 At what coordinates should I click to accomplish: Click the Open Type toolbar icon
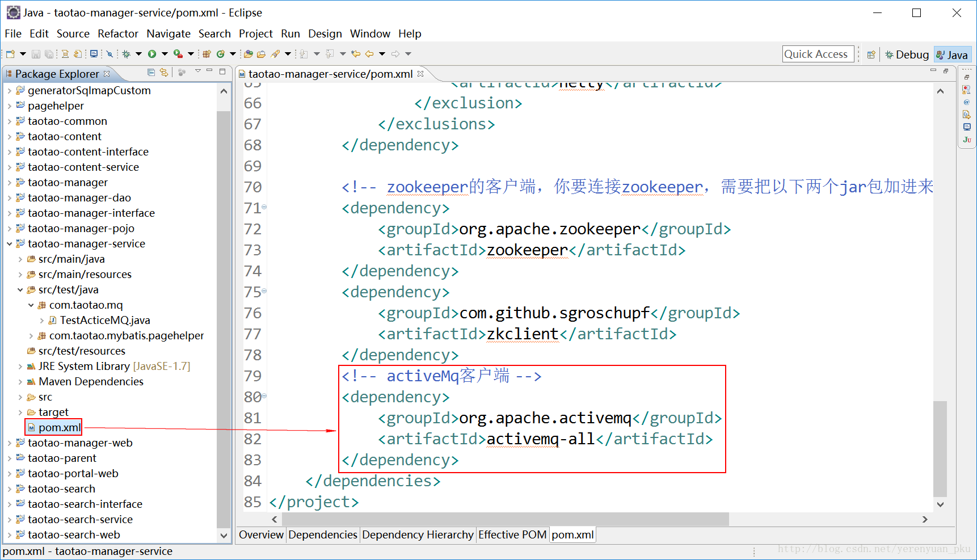[248, 54]
